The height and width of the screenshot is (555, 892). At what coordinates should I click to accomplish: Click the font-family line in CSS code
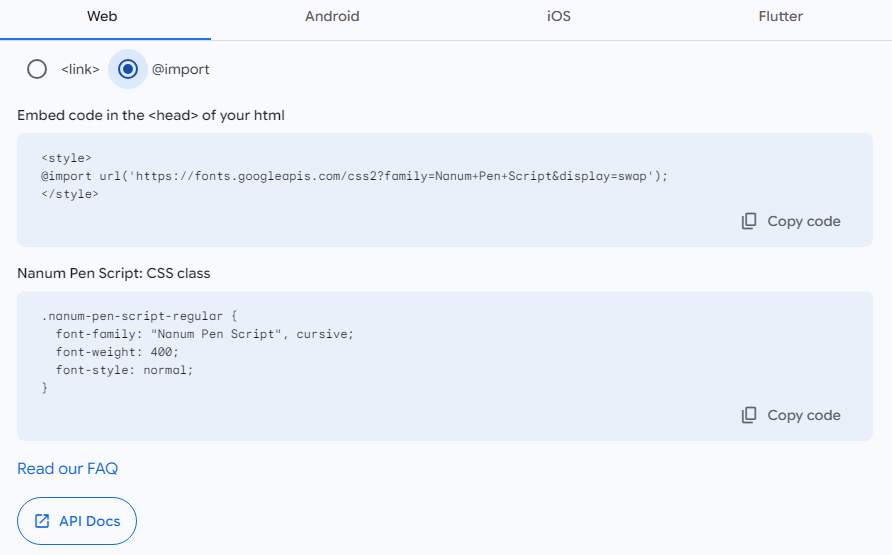click(x=205, y=333)
